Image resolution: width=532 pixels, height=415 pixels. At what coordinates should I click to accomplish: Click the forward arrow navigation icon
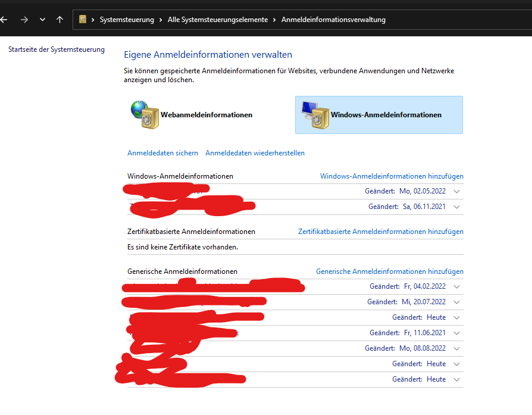click(24, 19)
